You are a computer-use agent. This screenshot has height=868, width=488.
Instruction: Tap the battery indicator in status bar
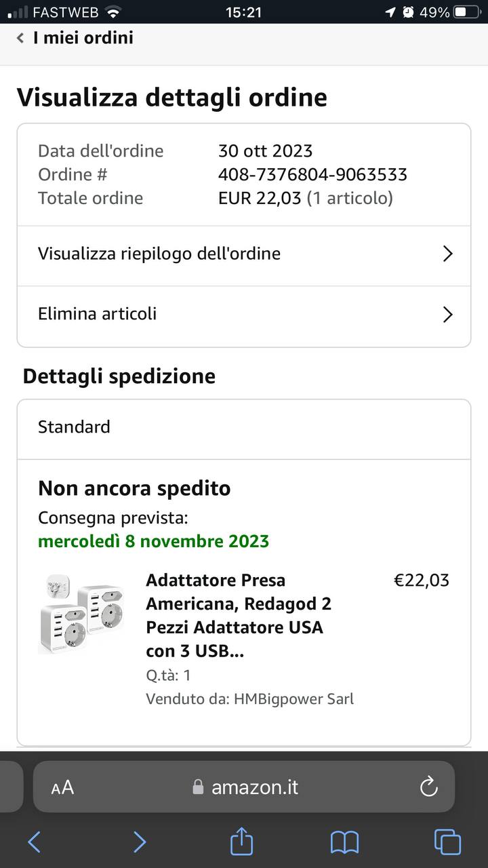click(468, 12)
